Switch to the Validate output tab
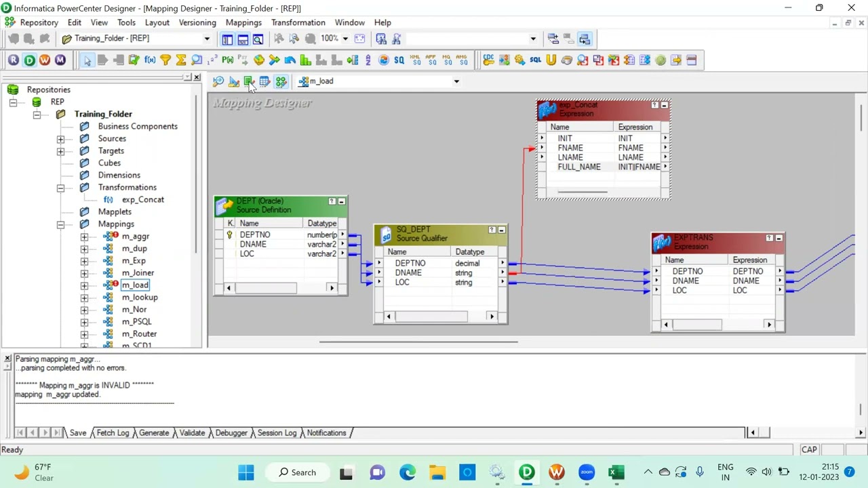 point(192,432)
